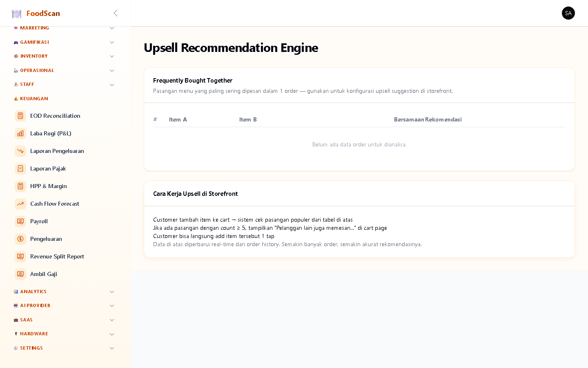
Task: Click the Pengeluaran dollar coin icon
Action: tap(20, 239)
